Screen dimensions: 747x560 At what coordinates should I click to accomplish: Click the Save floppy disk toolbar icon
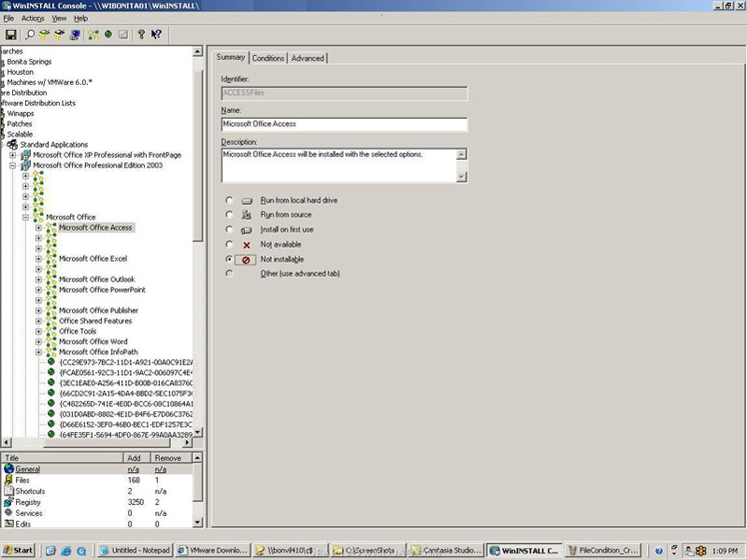10,35
